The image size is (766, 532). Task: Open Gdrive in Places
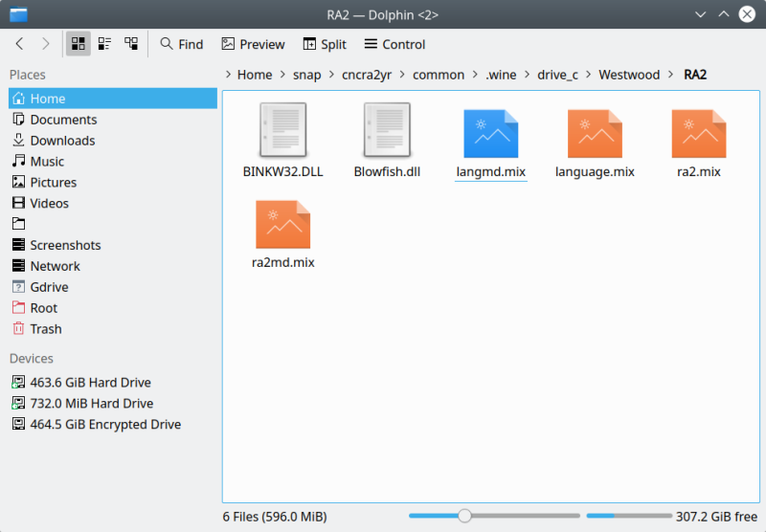click(x=113, y=287)
